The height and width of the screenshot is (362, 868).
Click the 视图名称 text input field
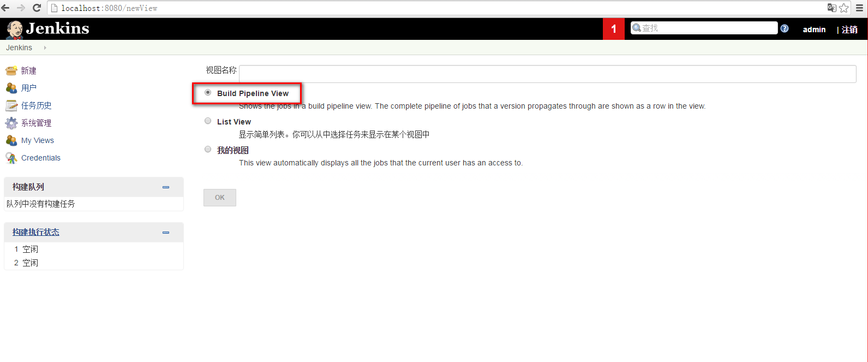pos(548,74)
